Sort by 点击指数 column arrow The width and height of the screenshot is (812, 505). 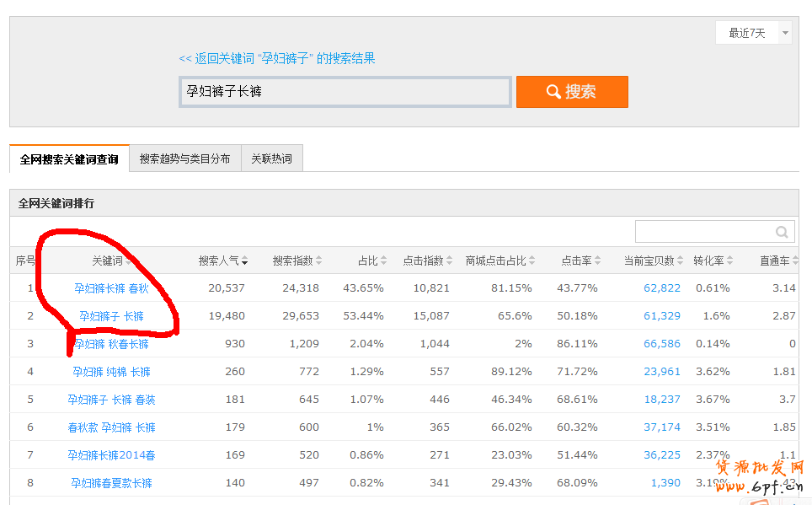click(x=450, y=261)
